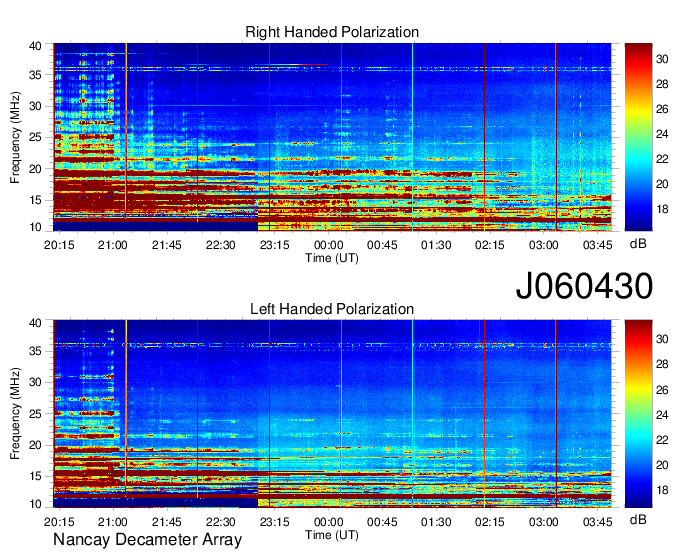Click "Time (UT)" label under Right Handed plot

[332, 258]
